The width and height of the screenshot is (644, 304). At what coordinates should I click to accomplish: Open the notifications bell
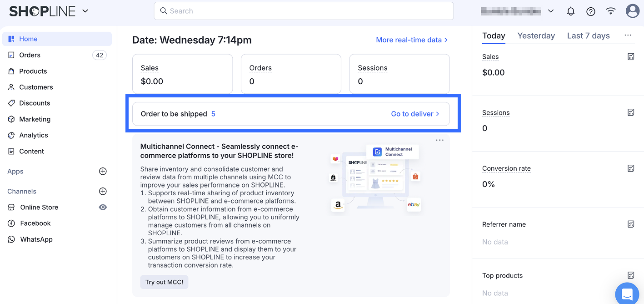tap(571, 11)
